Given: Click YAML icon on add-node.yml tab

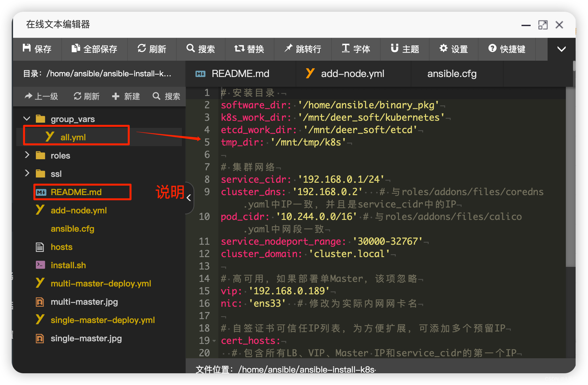Looking at the screenshot, I should coord(310,73).
